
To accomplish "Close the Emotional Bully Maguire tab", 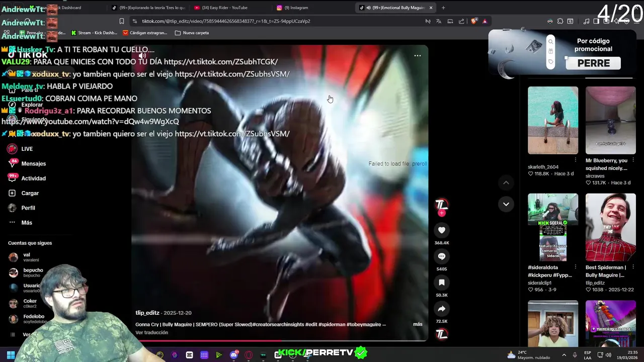I will [431, 8].
